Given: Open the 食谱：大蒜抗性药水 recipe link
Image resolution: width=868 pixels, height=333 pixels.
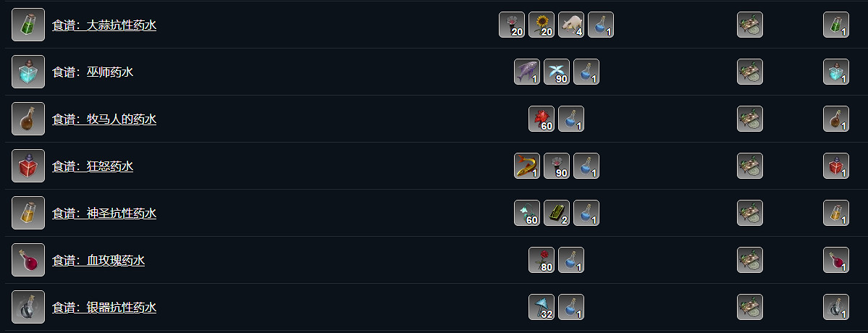Looking at the screenshot, I should click(x=104, y=25).
